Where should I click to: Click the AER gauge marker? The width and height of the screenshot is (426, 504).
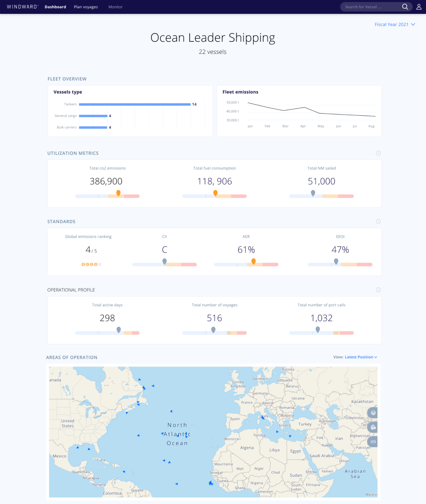[254, 262]
